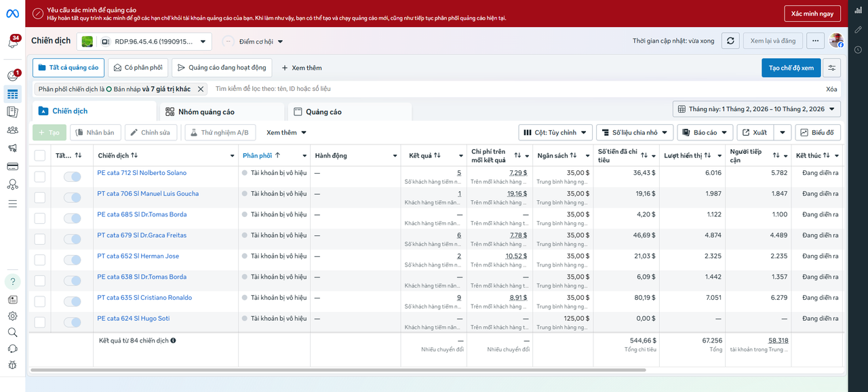
Task: Expand the toolbar Xem thêm dropdown next to Thử nghiệm A/B
Action: pyautogui.click(x=287, y=132)
